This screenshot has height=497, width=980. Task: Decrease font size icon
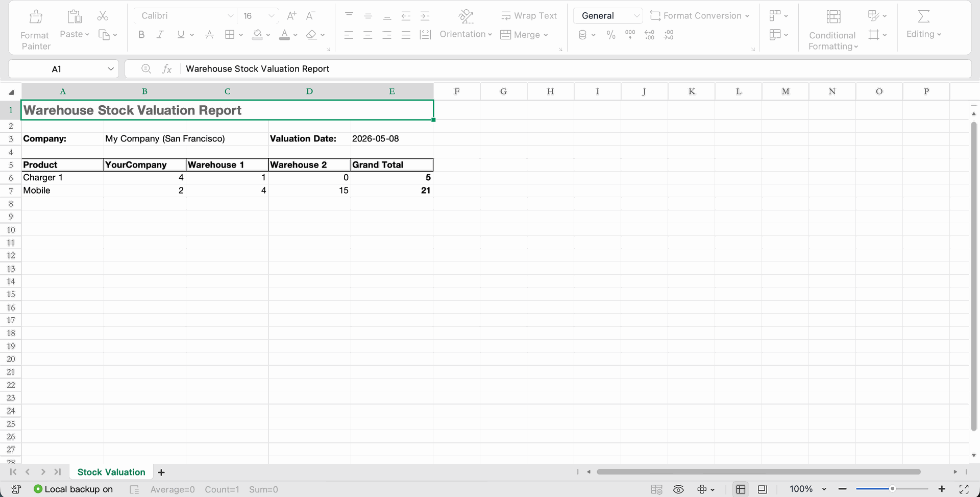coord(310,16)
